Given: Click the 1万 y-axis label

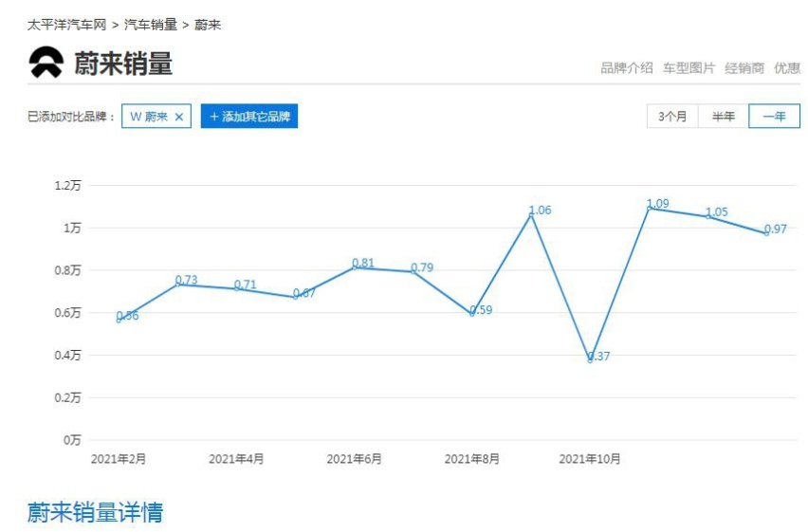Looking at the screenshot, I should [x=72, y=228].
